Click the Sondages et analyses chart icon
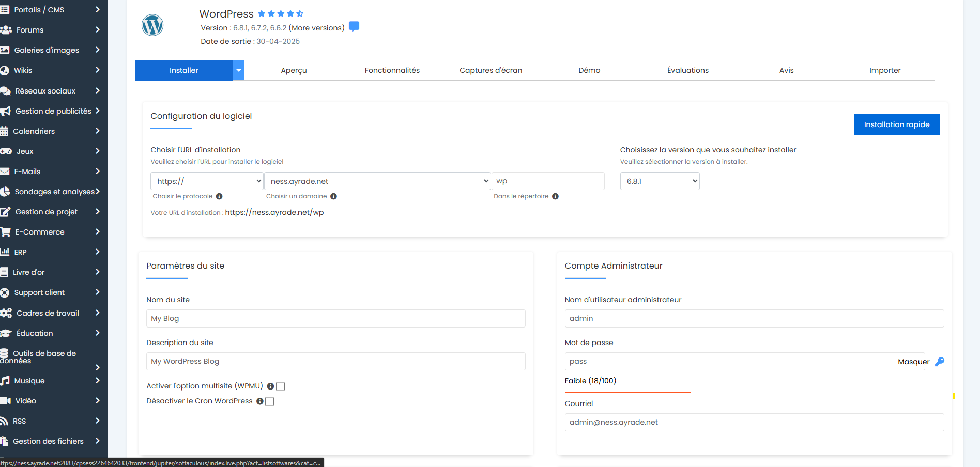Screen dimensions: 980x467 (x=5, y=192)
